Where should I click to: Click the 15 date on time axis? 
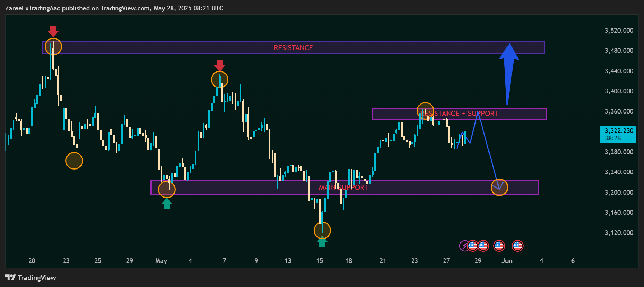[x=319, y=261]
